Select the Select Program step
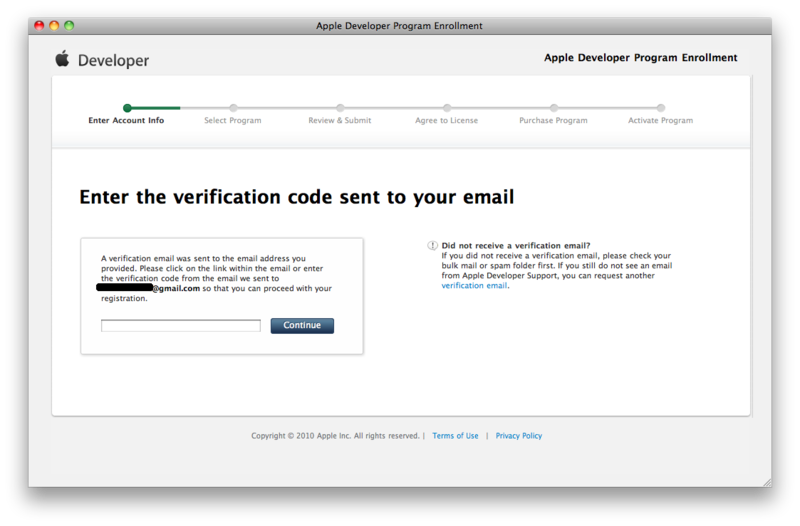 point(233,120)
